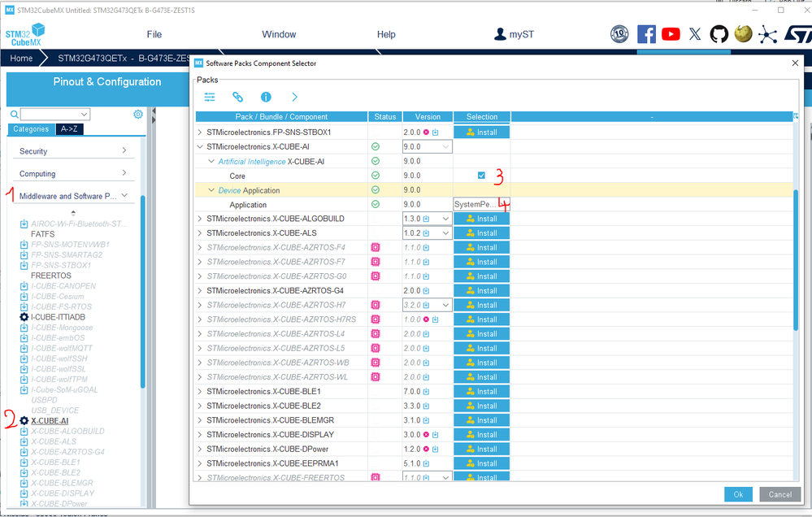Image resolution: width=812 pixels, height=517 pixels.
Task: Click the gear settings icon in Pinout panel
Action: click(x=137, y=114)
